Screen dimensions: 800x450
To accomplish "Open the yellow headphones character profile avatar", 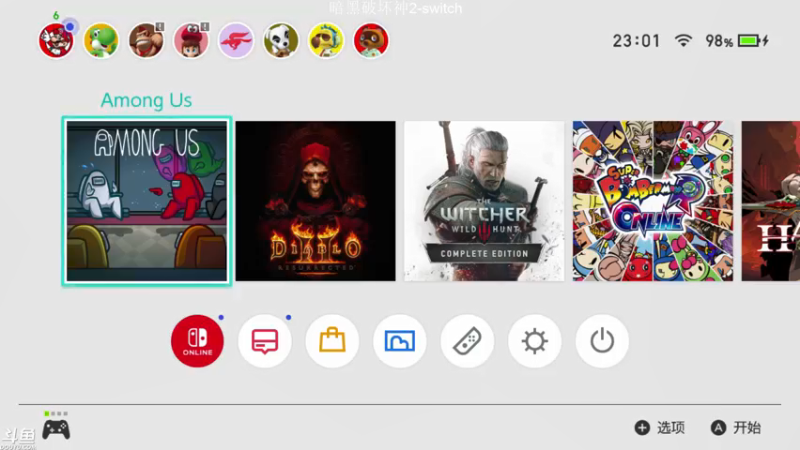I will tap(326, 40).
